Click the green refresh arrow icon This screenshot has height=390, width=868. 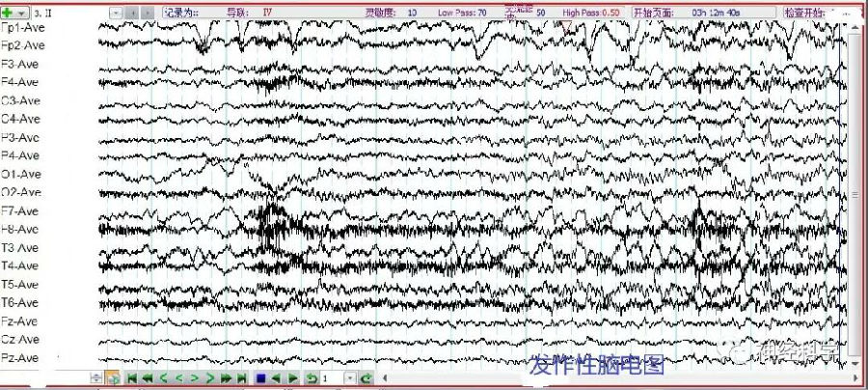click(x=366, y=378)
